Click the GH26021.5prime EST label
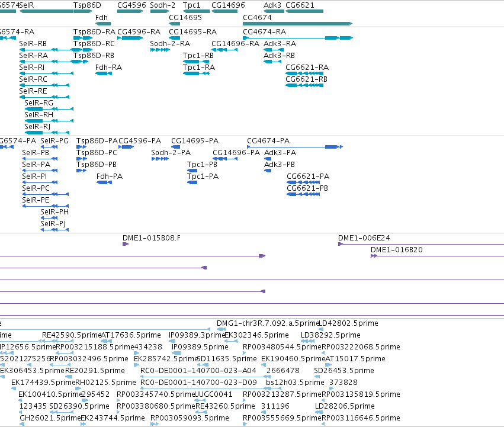 [50, 418]
